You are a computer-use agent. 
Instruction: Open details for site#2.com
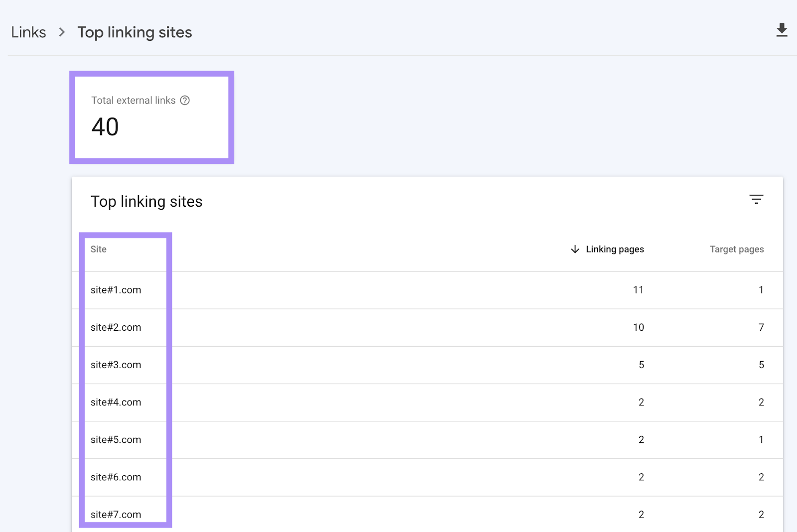click(x=116, y=327)
